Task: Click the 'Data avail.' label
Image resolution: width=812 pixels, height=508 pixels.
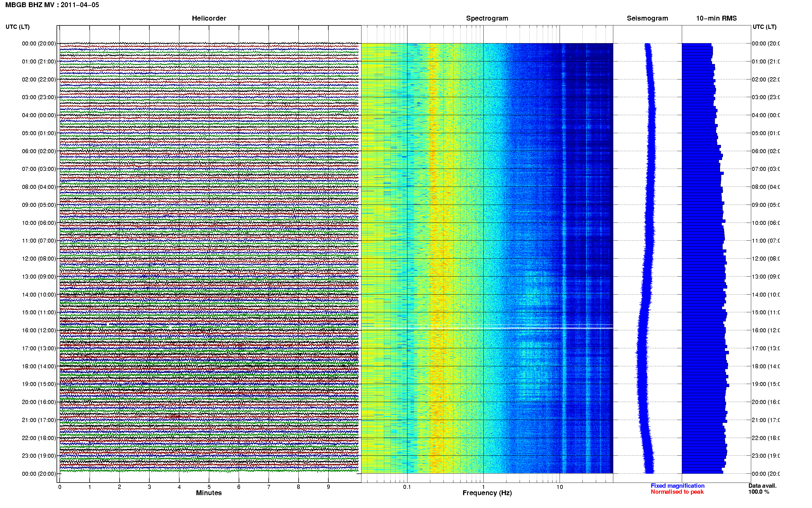Action: (762, 486)
